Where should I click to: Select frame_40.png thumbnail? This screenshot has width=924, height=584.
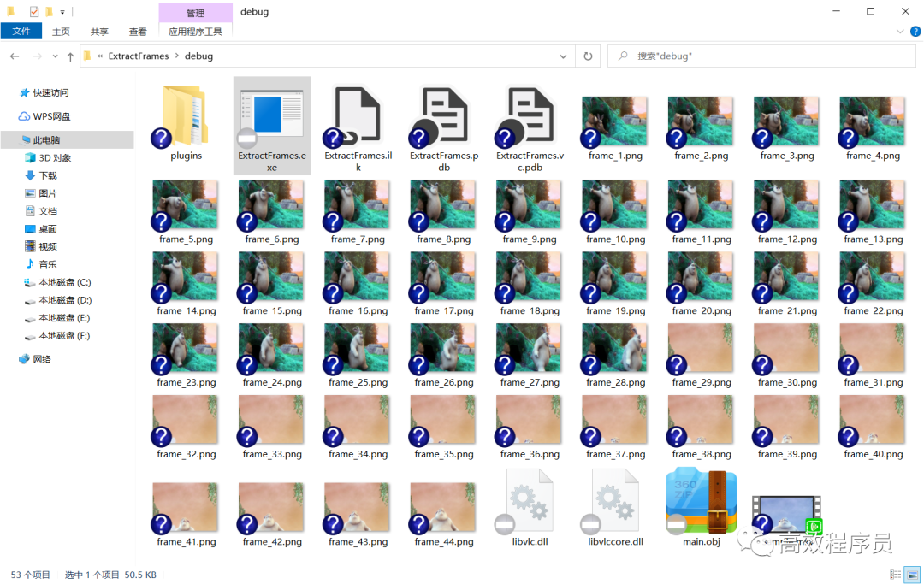click(x=872, y=420)
